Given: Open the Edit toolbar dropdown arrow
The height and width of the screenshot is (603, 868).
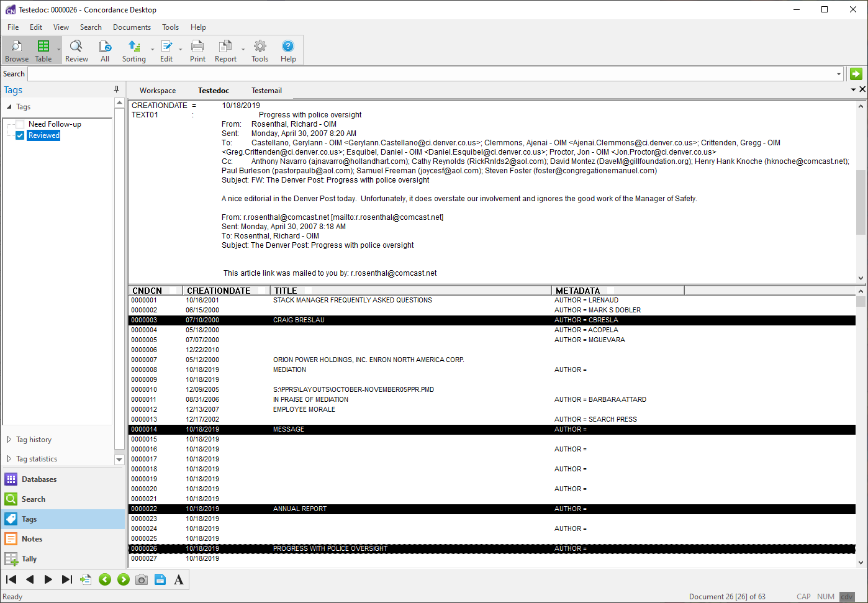Looking at the screenshot, I should [181, 50].
